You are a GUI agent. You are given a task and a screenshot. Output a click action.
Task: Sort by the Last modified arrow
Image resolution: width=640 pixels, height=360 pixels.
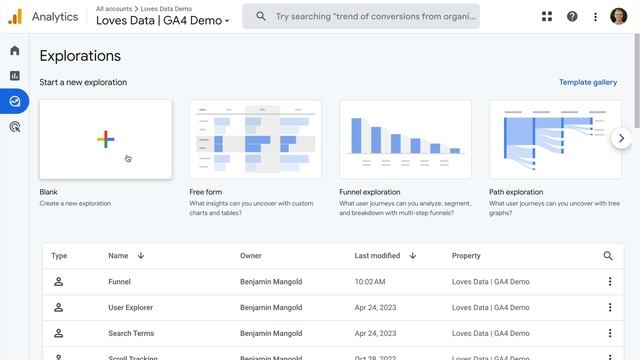[x=413, y=256]
